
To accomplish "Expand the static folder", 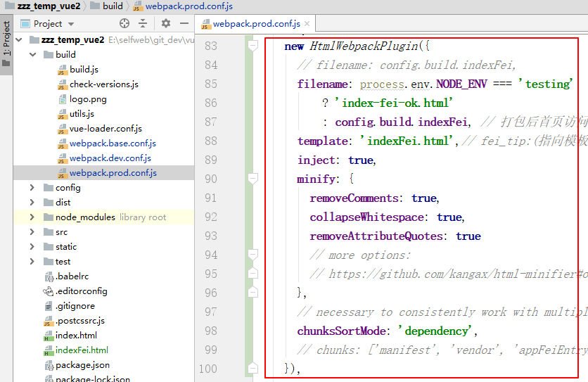I will coord(32,246).
